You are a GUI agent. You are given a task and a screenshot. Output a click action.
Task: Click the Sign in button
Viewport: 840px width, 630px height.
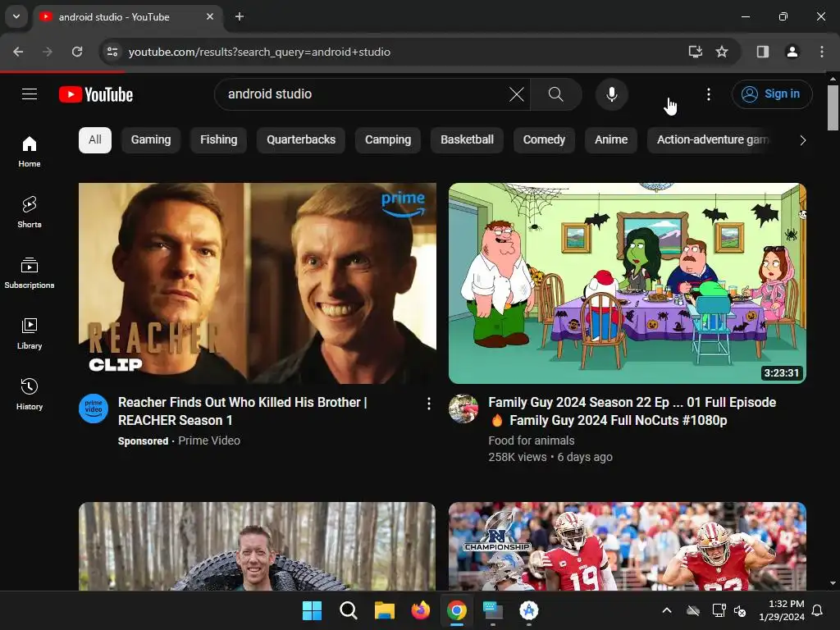[x=771, y=94]
